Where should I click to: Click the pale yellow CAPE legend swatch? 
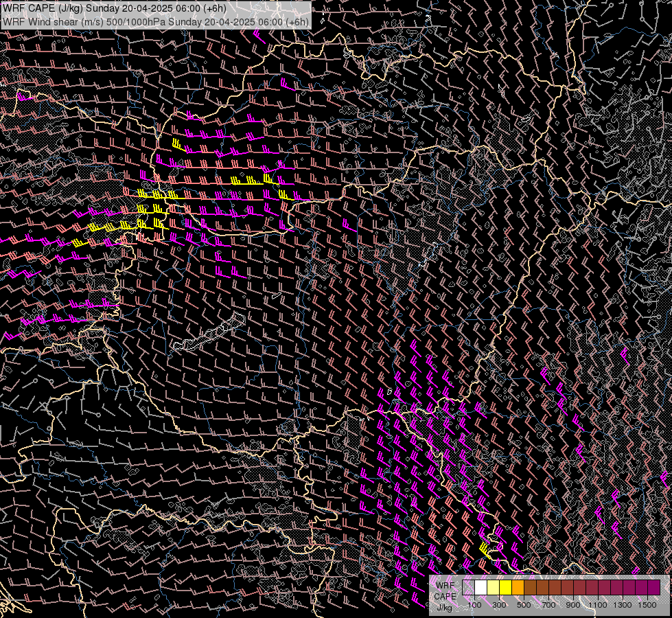tap(494, 588)
